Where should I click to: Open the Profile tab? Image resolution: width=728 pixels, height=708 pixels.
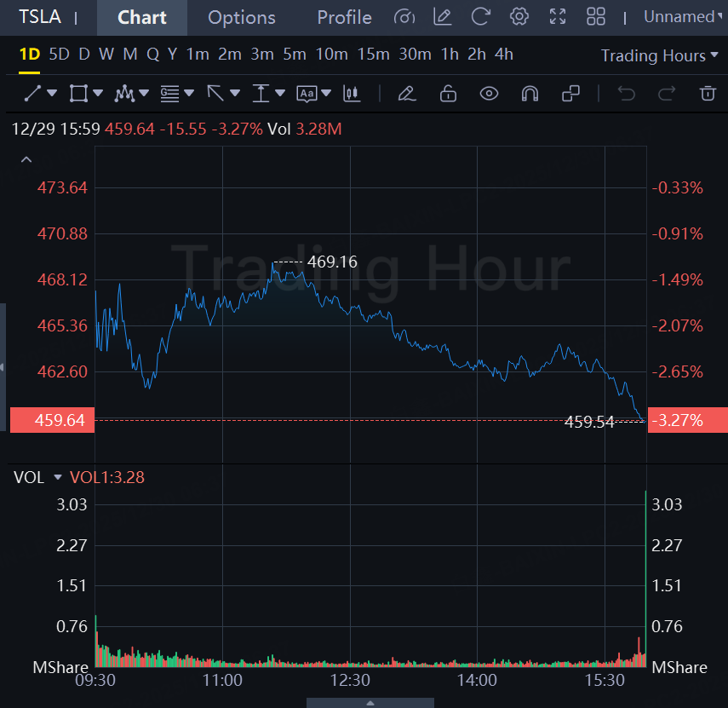[344, 17]
